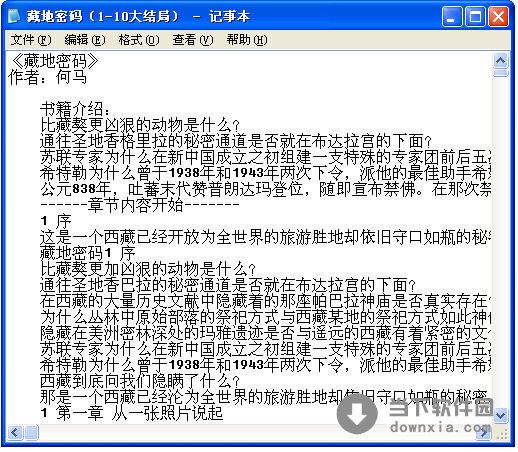Click the vertical scrollbar up arrow
The height and width of the screenshot is (452, 518).
(x=501, y=60)
